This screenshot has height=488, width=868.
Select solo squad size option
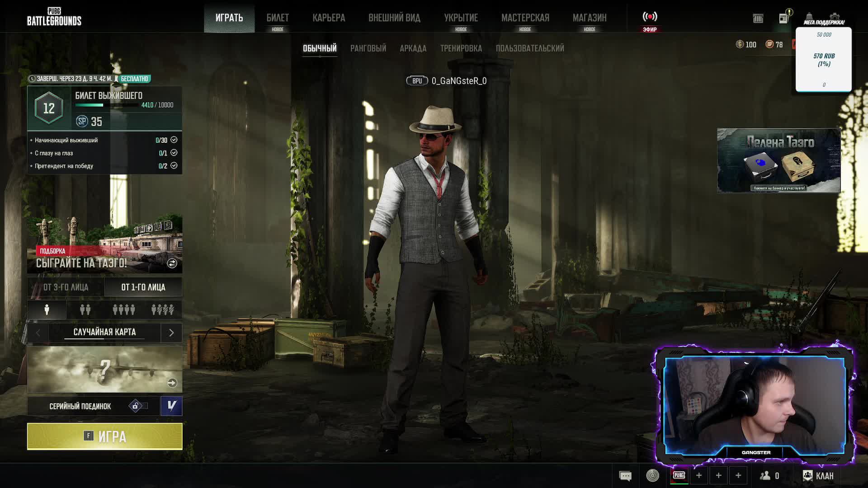[47, 310]
